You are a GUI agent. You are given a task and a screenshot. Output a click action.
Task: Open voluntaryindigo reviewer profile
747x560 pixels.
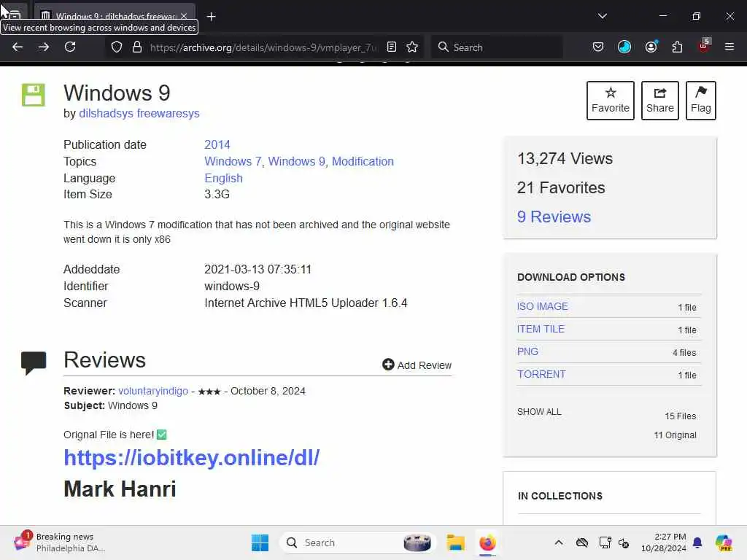[153, 391]
